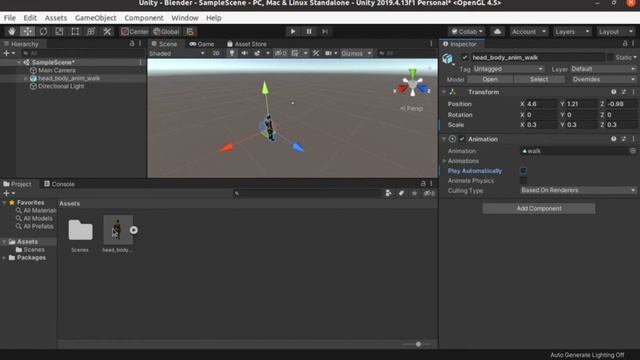Expand head_body_anim_walk in Hierarchy

26,78
